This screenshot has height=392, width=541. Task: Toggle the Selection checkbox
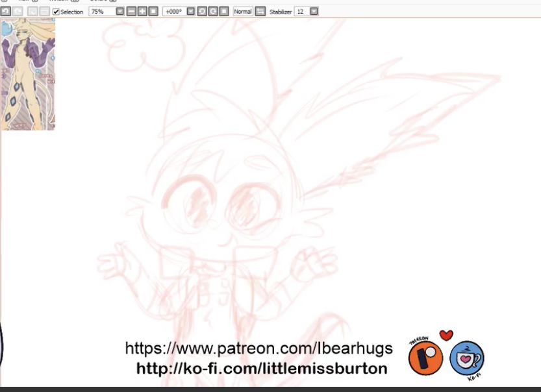click(56, 12)
